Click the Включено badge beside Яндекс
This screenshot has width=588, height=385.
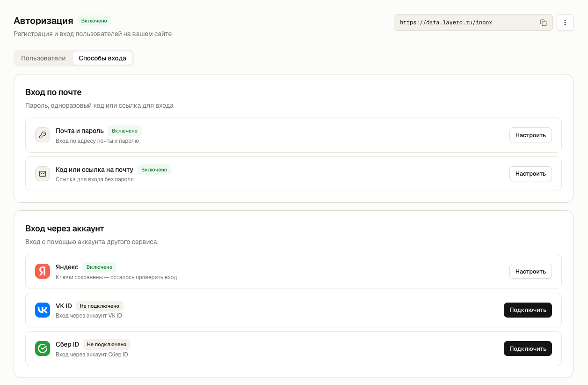tap(99, 267)
